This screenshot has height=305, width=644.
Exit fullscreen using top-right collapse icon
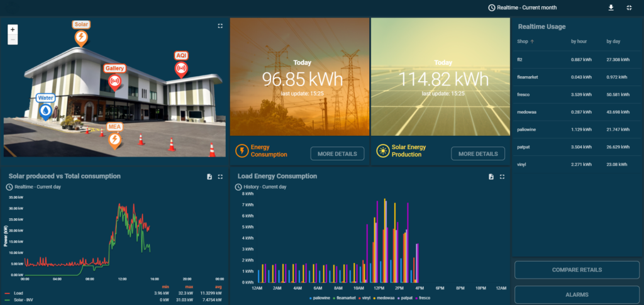click(630, 8)
